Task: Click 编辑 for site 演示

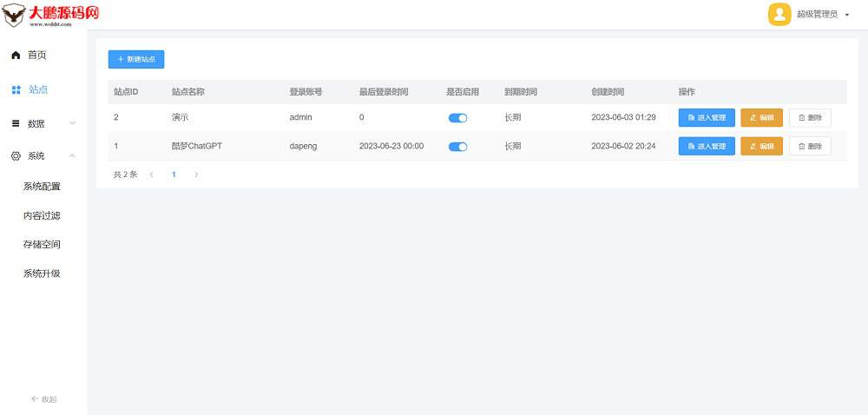Action: [762, 118]
